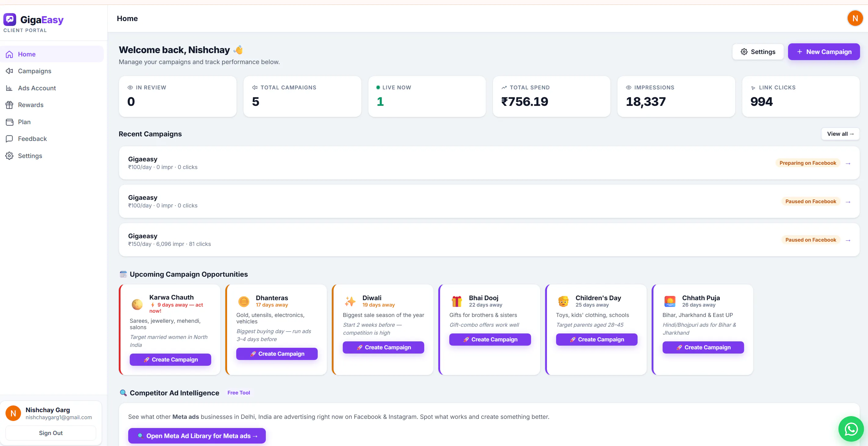The height and width of the screenshot is (446, 868).
Task: Click the Total Spend ₹756.19 card
Action: [552, 96]
